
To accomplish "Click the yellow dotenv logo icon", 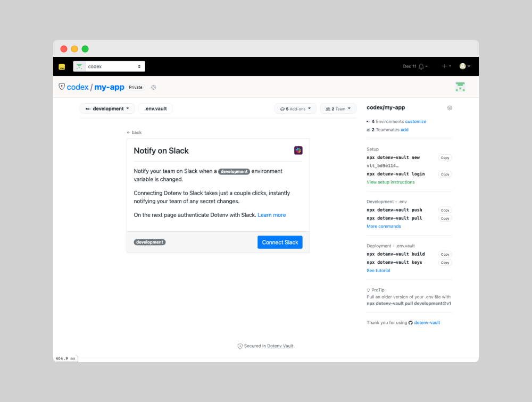I will click(x=62, y=67).
